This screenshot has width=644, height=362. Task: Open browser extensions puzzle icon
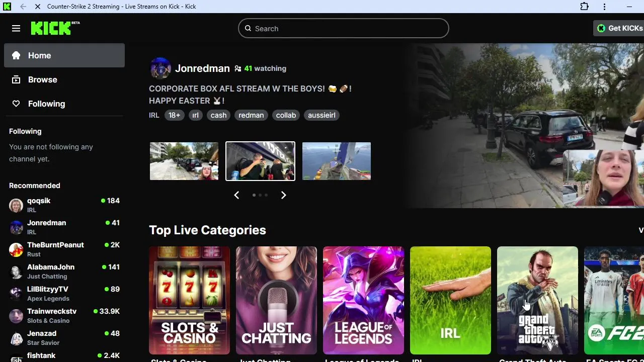(x=584, y=7)
